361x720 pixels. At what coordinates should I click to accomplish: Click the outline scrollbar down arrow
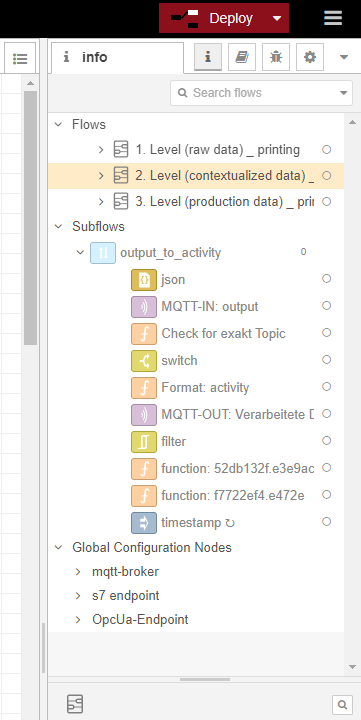(x=352, y=667)
